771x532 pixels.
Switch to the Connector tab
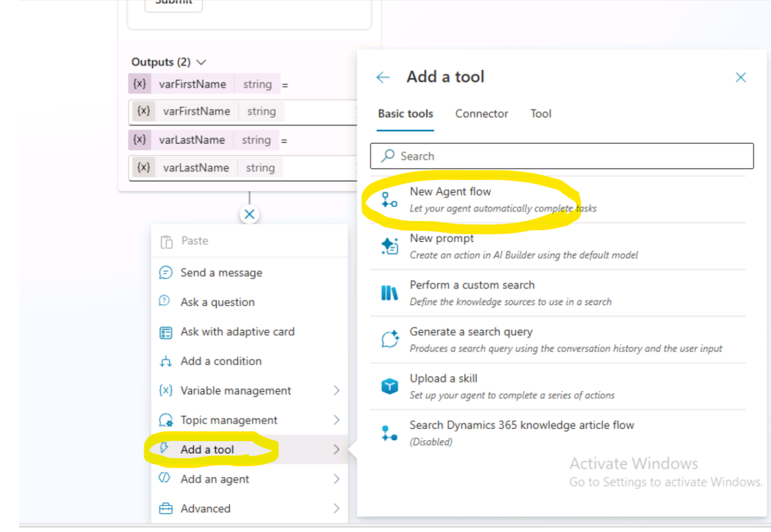tap(481, 114)
